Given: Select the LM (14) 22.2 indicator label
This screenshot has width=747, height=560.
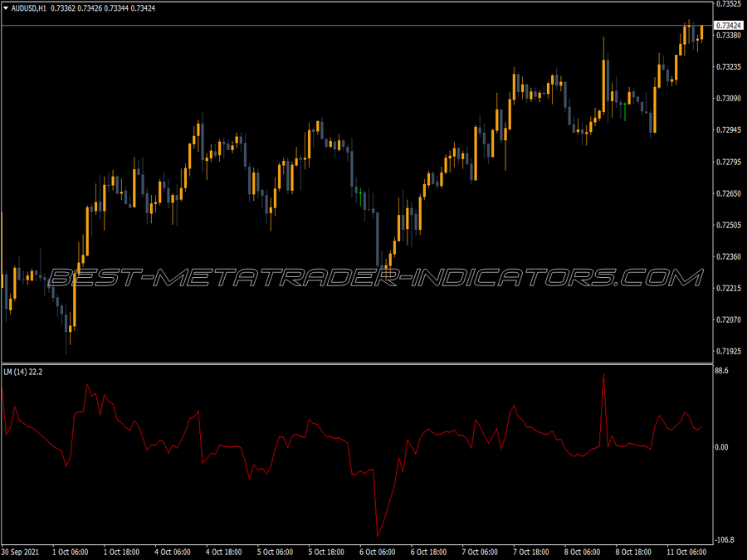Looking at the screenshot, I should tap(23, 372).
